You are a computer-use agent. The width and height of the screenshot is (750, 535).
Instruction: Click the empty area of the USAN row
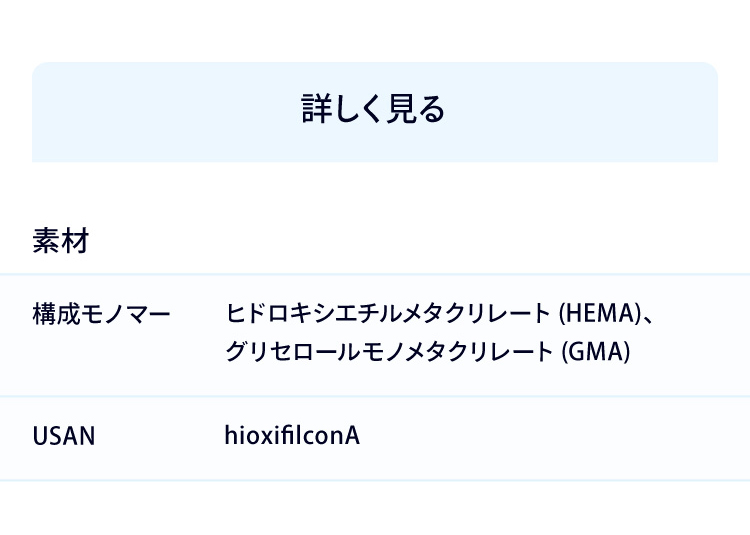pyautogui.click(x=550, y=438)
